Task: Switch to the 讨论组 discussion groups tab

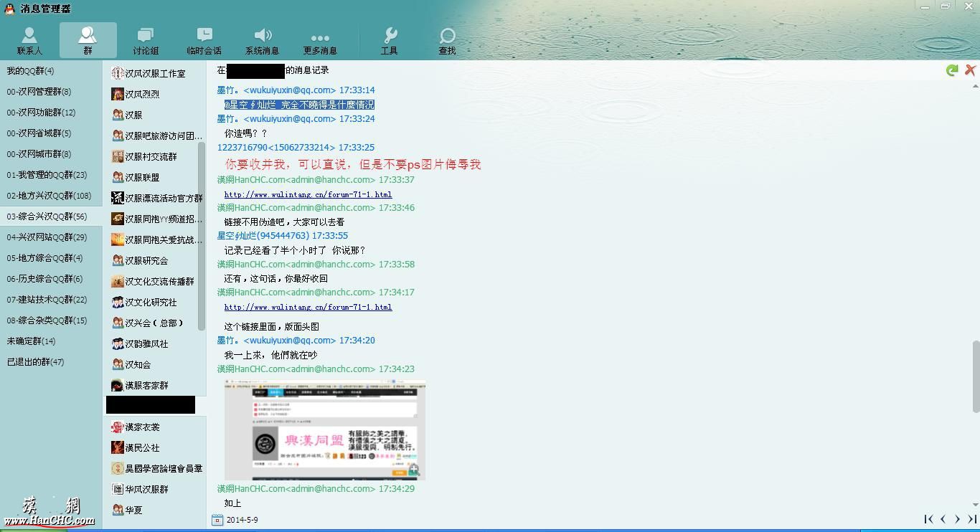Action: [x=146, y=41]
